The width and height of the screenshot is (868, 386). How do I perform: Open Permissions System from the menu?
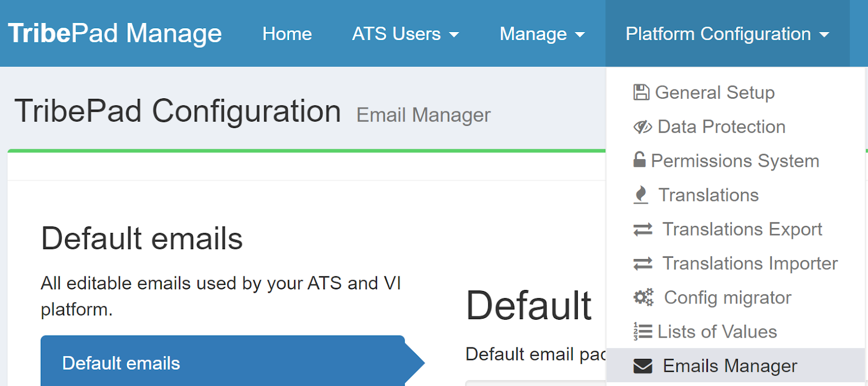736,161
